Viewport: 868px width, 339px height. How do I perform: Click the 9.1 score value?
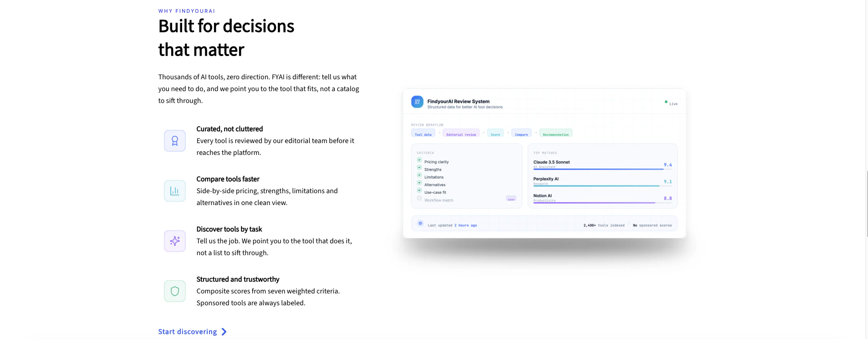668,182
